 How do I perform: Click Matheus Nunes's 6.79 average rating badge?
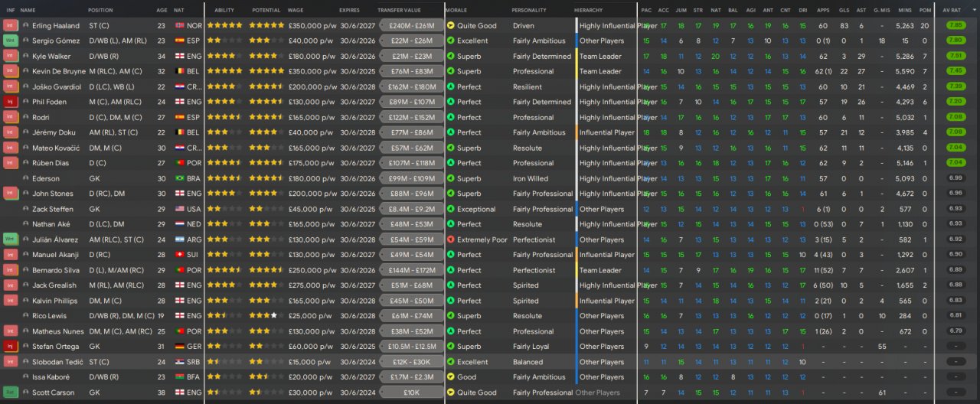[955, 331]
